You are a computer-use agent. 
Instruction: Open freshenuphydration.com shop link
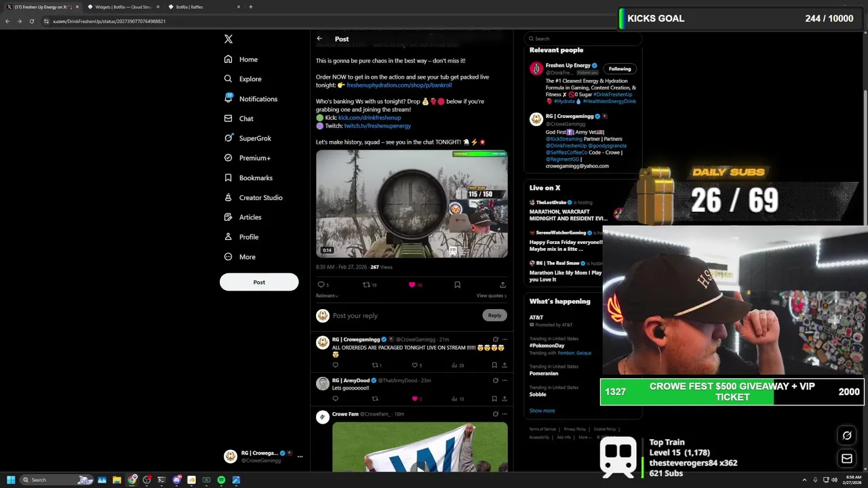coord(399,85)
